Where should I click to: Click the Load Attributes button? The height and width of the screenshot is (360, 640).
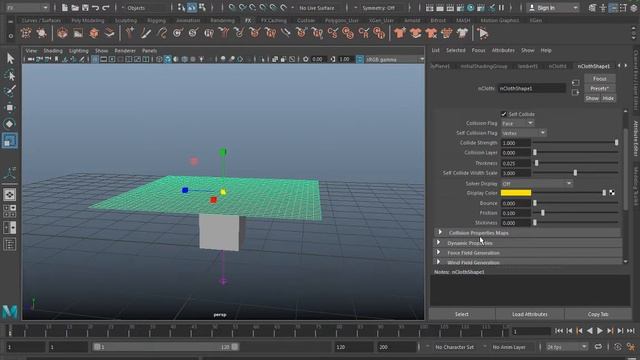pos(530,314)
